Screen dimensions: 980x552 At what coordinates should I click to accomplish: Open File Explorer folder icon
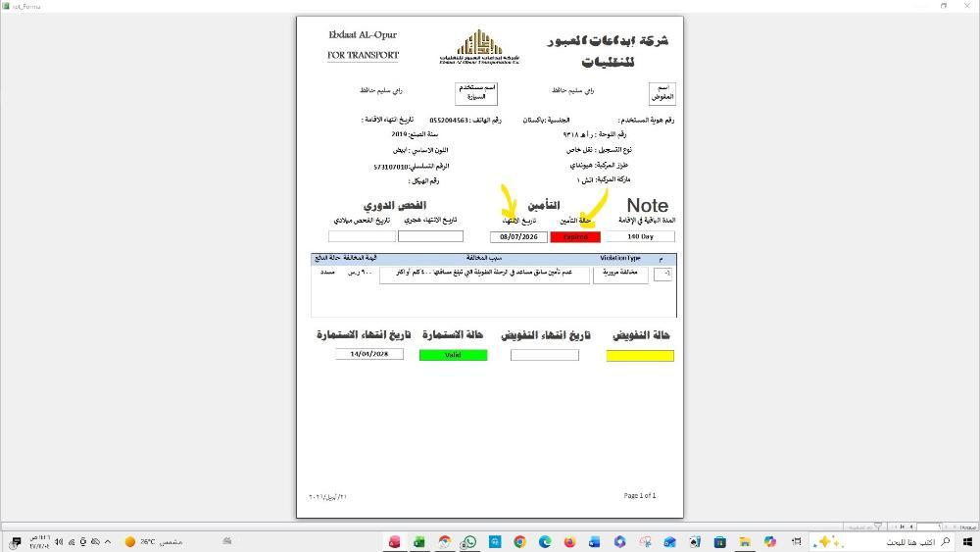745,542
